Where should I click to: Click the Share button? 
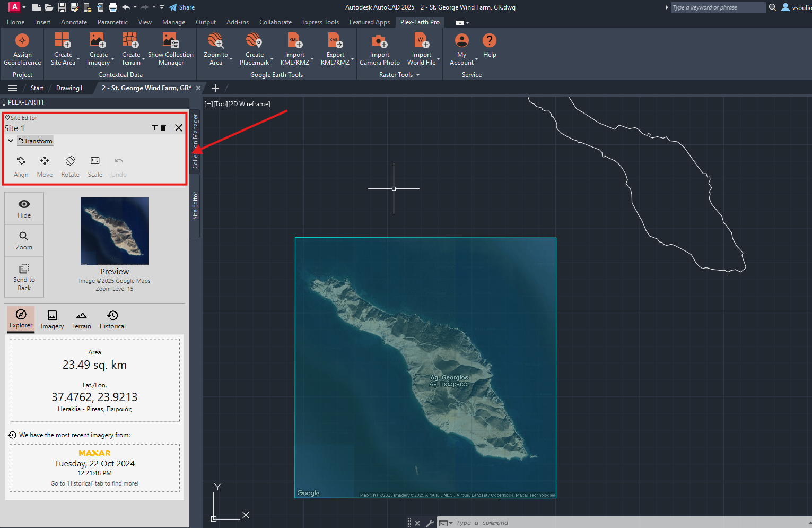tap(182, 7)
